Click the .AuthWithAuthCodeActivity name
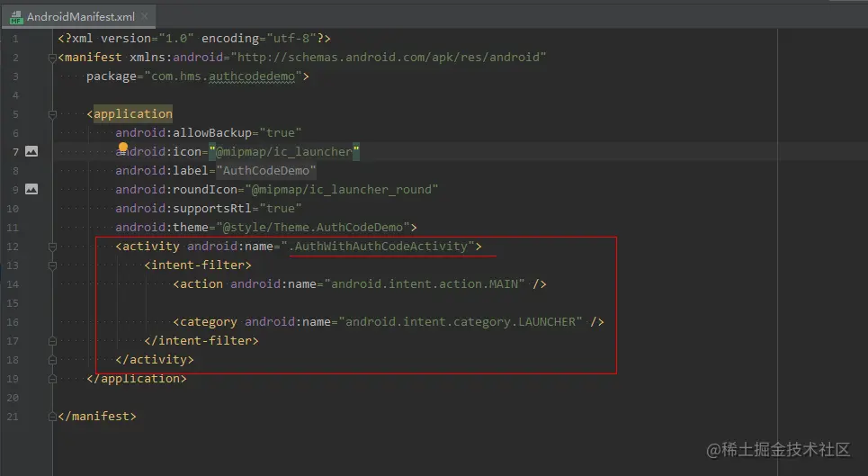This screenshot has width=868, height=476. (x=378, y=246)
